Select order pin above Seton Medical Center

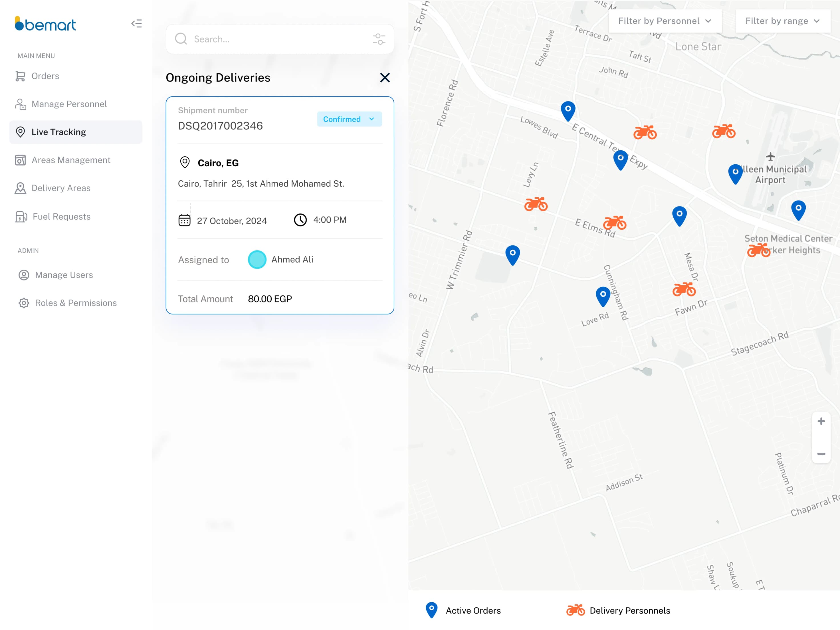point(798,210)
